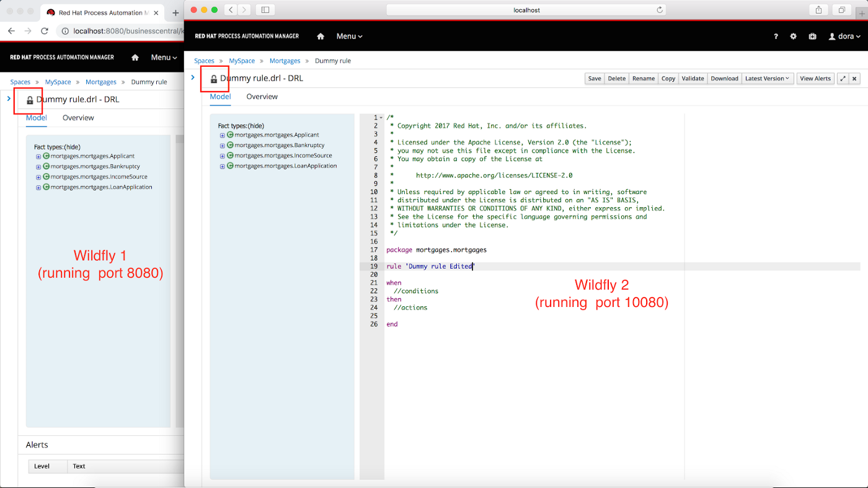The image size is (868, 488).
Task: Click the home icon in the Wildfly 2 header
Action: (x=321, y=37)
